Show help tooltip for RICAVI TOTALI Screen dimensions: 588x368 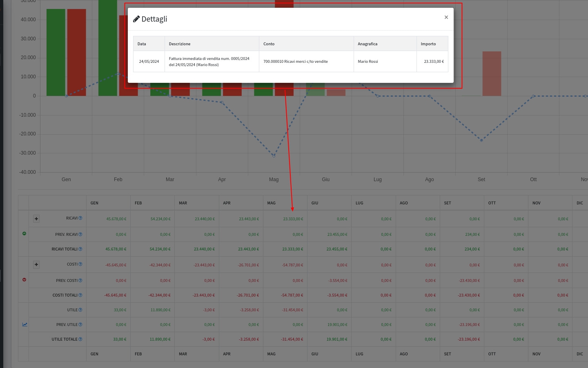tap(80, 249)
